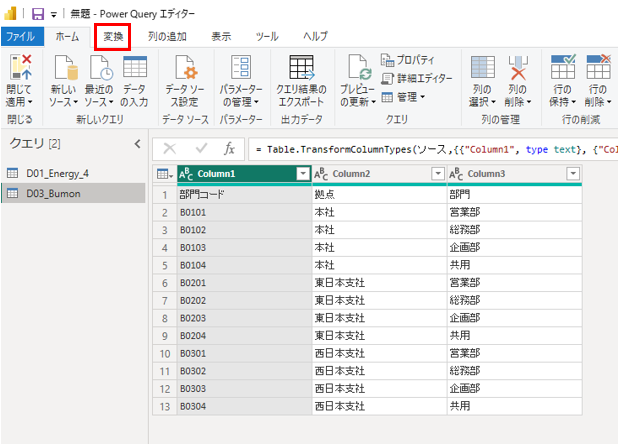Select 西日本支社 in row 11

(380, 371)
